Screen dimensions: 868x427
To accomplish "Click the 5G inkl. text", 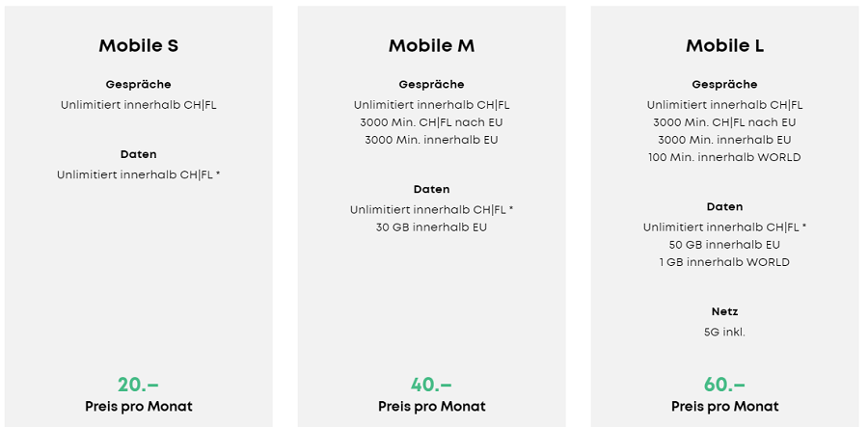I will click(724, 333).
